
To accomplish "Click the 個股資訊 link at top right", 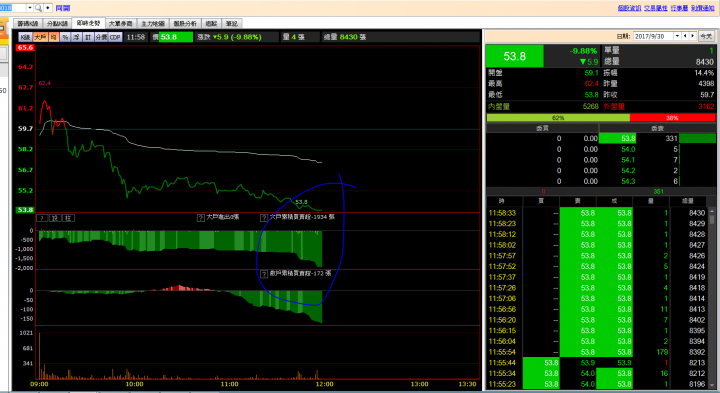I will coord(629,8).
